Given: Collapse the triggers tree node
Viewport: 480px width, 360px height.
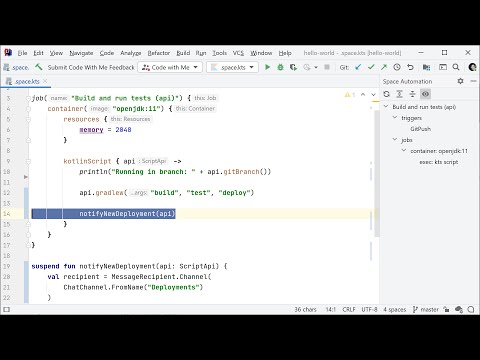Looking at the screenshot, I should tap(395, 118).
